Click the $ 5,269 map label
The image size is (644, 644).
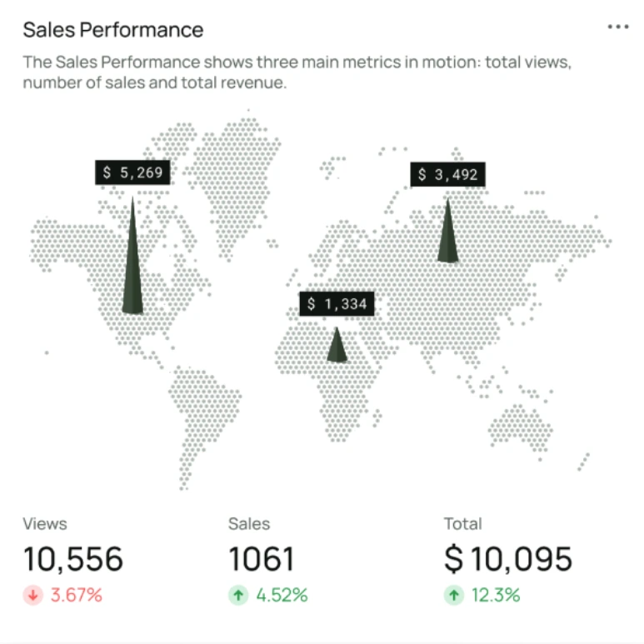coord(132,172)
